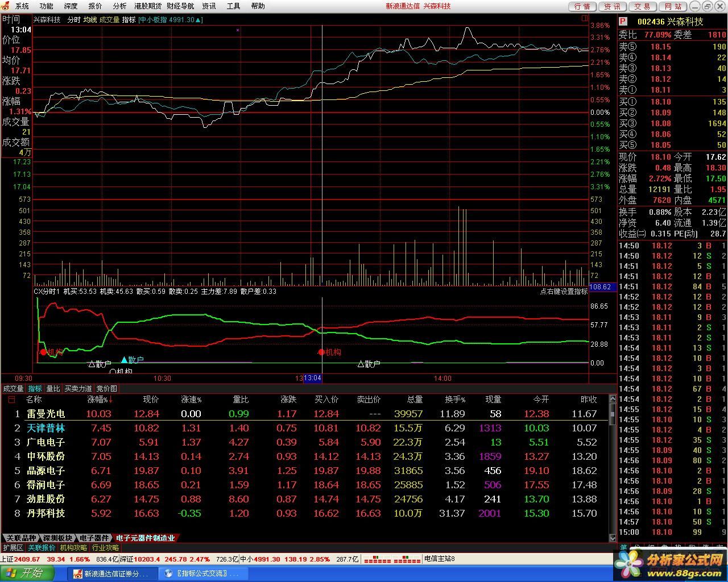Click the first red 机构 marker dot
The width and height of the screenshot is (728, 582).
(x=43, y=352)
